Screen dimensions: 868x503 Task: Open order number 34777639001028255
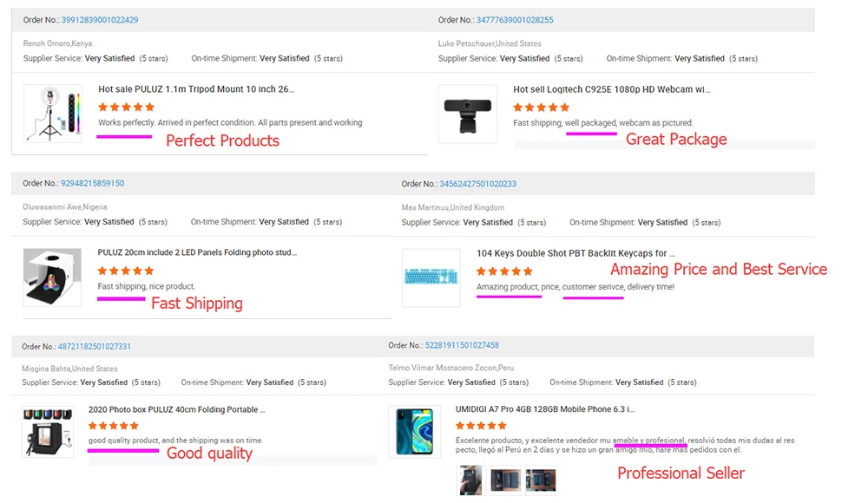[515, 20]
